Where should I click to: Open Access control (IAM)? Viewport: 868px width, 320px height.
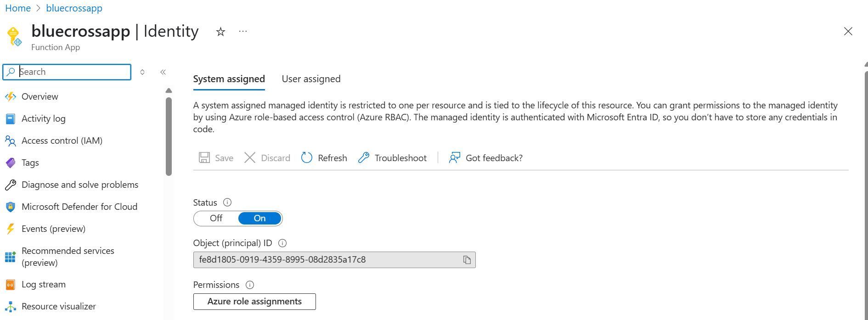tap(62, 140)
